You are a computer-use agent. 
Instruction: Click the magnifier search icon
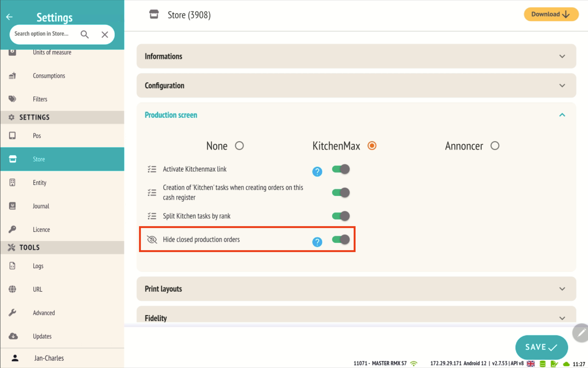[85, 34]
